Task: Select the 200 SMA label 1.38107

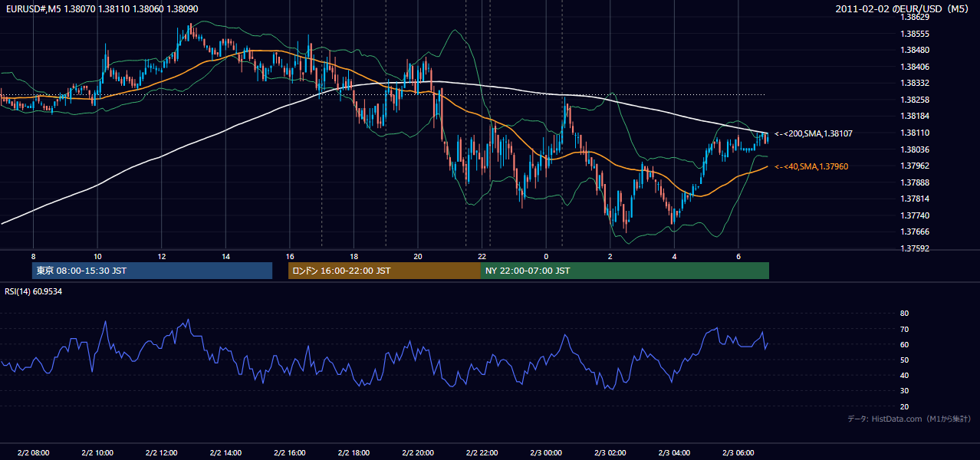Action: (814, 133)
